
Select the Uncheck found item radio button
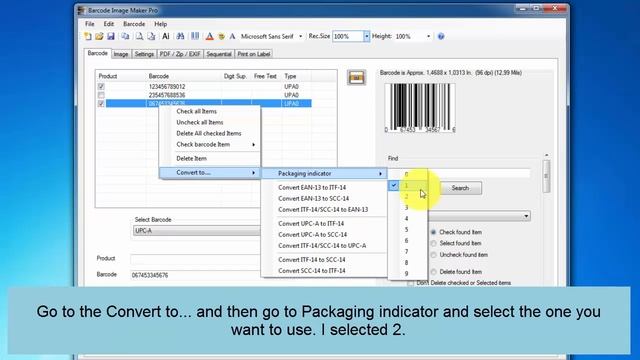[x=433, y=255]
